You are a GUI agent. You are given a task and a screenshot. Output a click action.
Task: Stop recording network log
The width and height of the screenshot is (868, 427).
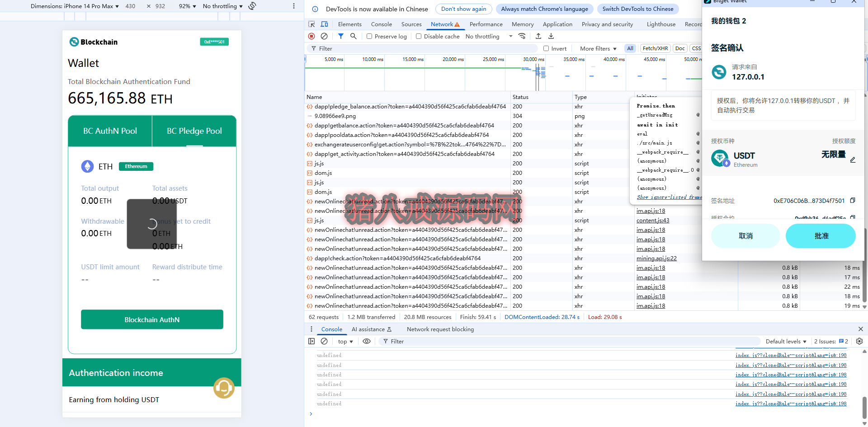pyautogui.click(x=311, y=36)
